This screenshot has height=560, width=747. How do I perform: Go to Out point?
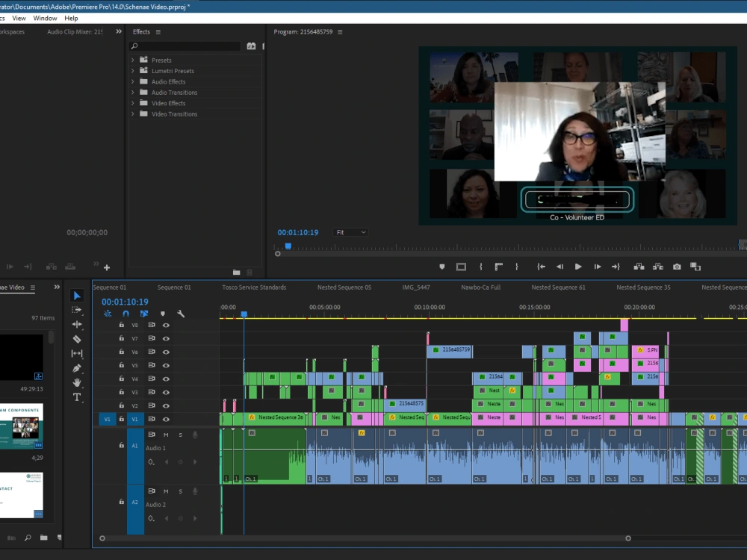[616, 267]
